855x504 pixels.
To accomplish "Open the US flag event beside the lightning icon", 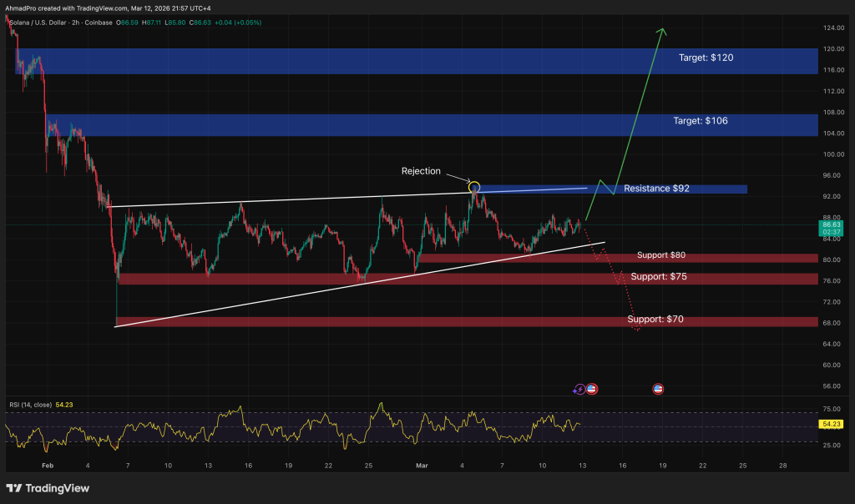I will [591, 389].
